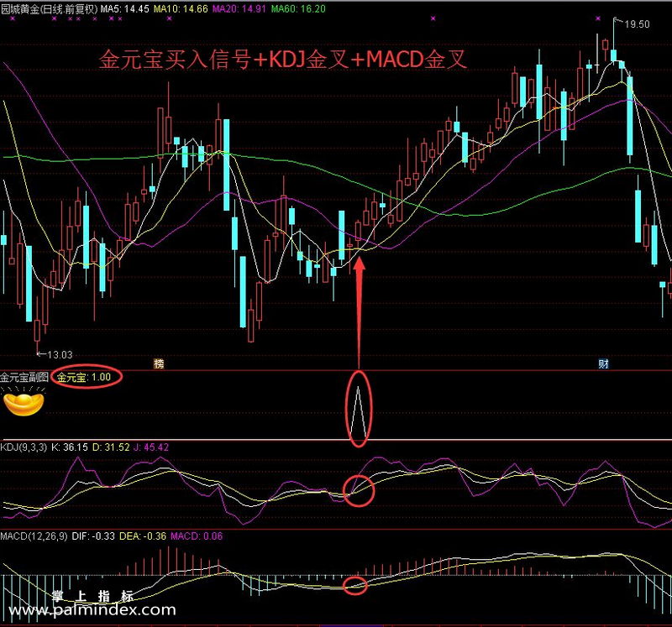
Task: Click the MA10: 14.66 indicator label
Action: [181, 9]
